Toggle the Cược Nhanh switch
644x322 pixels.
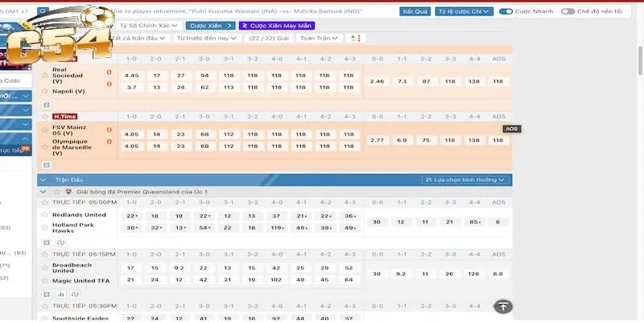tap(506, 12)
